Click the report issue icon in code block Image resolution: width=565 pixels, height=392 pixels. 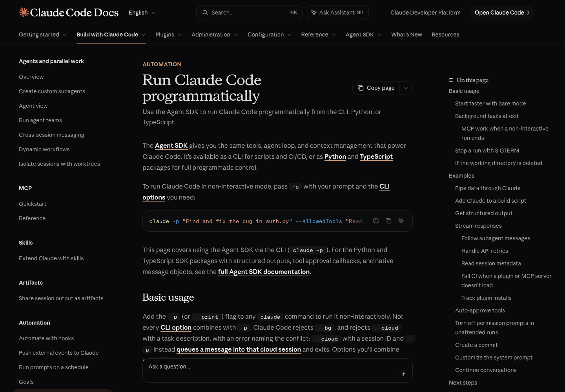[x=376, y=221]
